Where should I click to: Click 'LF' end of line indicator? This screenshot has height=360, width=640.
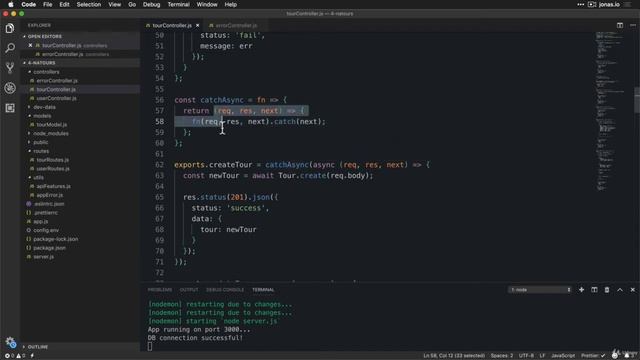pyautogui.click(x=542, y=356)
